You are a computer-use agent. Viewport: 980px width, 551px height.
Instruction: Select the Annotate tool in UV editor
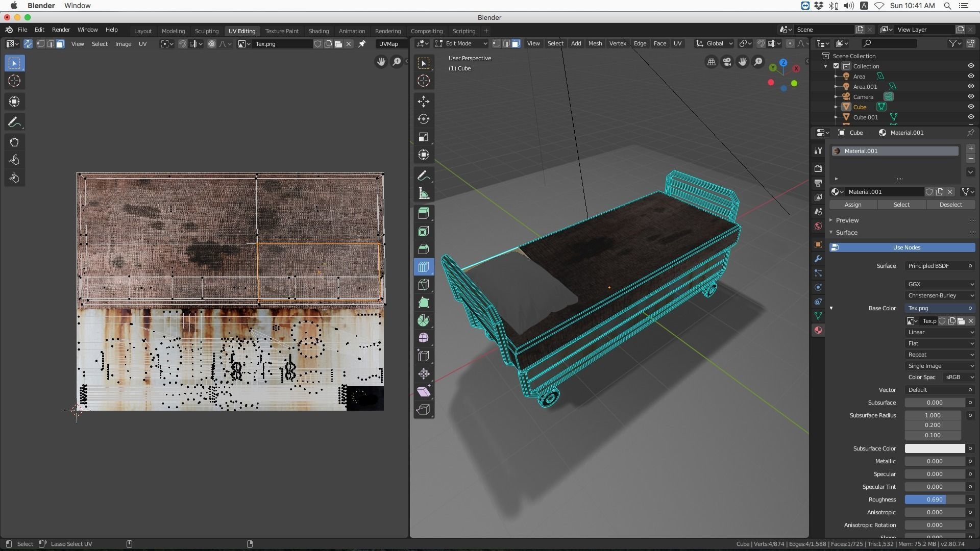point(14,122)
